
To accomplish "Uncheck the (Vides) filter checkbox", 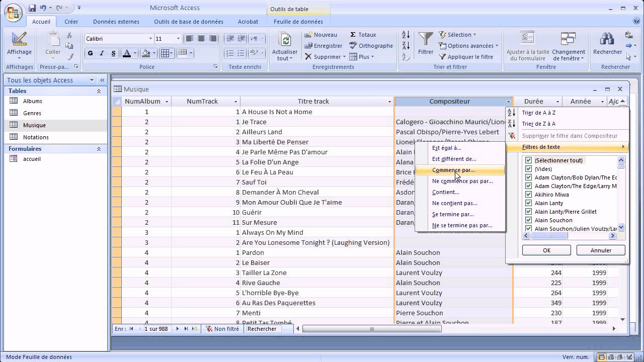I will (x=529, y=169).
